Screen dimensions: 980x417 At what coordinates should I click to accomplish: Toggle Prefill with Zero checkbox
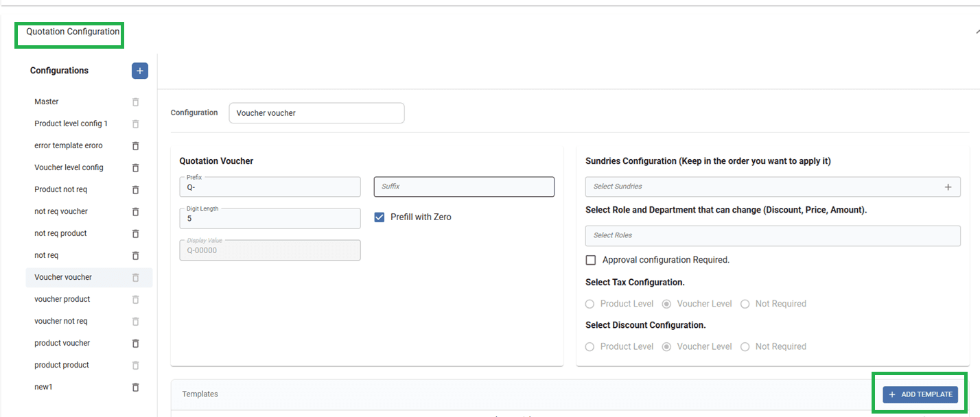pos(379,217)
